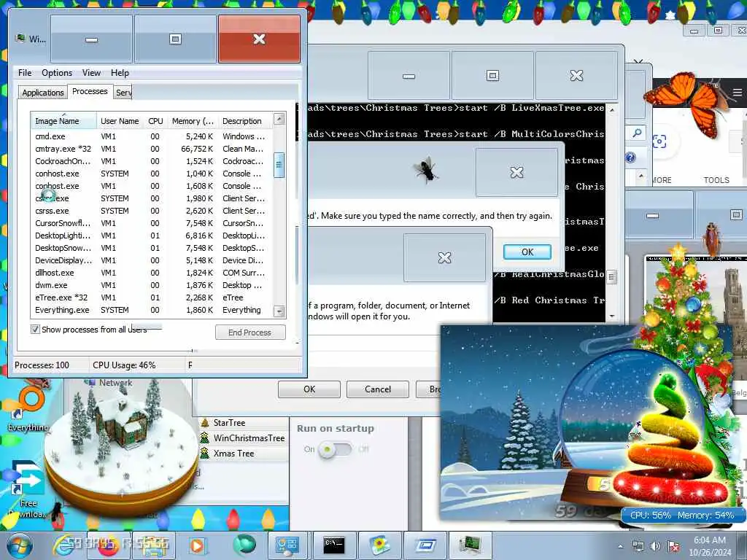Open the View menu in Task Manager
The height and width of the screenshot is (560, 747).
click(91, 73)
